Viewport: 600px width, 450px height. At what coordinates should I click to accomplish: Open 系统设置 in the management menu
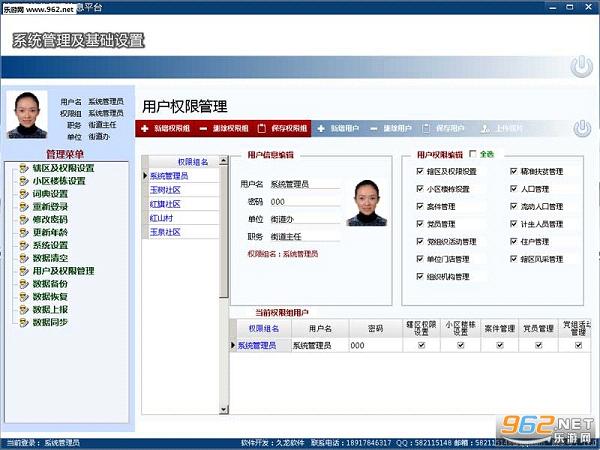[50, 245]
